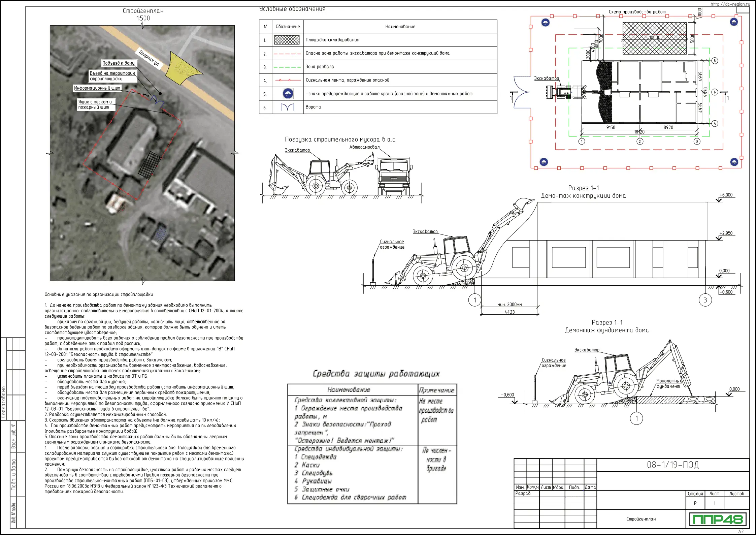Click the 'Подъезд к дому' label on map
The width and height of the screenshot is (756, 535).
click(x=119, y=63)
